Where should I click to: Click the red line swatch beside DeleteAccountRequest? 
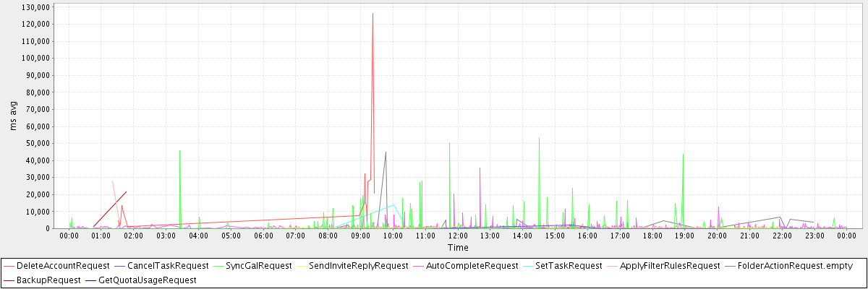point(9,266)
